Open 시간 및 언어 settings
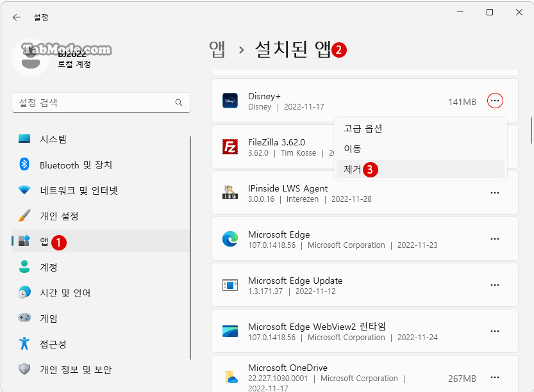This screenshot has height=392, width=534. tap(101, 293)
